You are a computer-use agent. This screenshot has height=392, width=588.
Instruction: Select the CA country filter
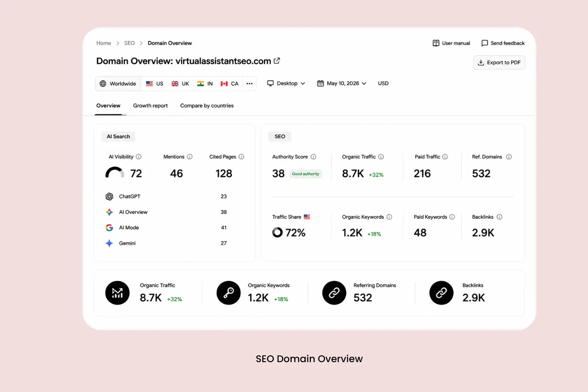(230, 83)
